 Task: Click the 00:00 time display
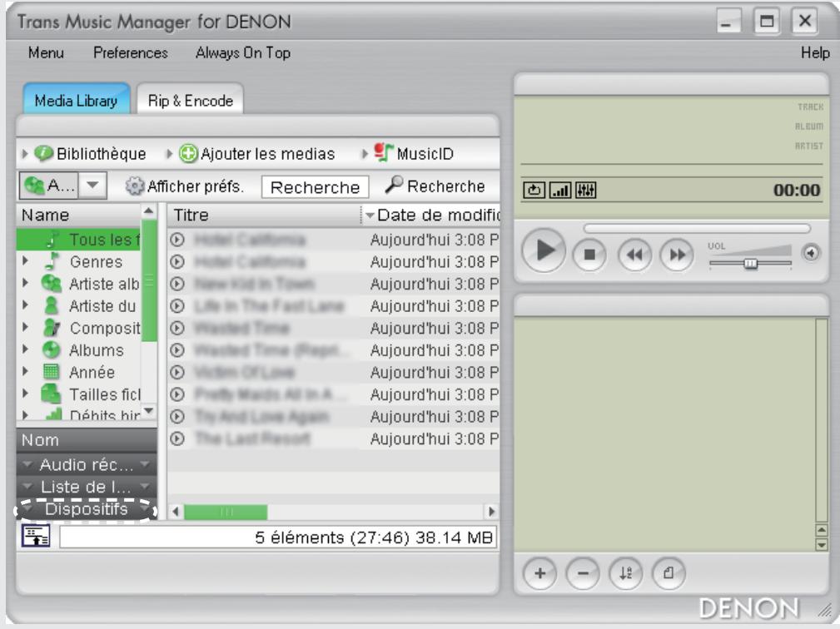pos(796,190)
